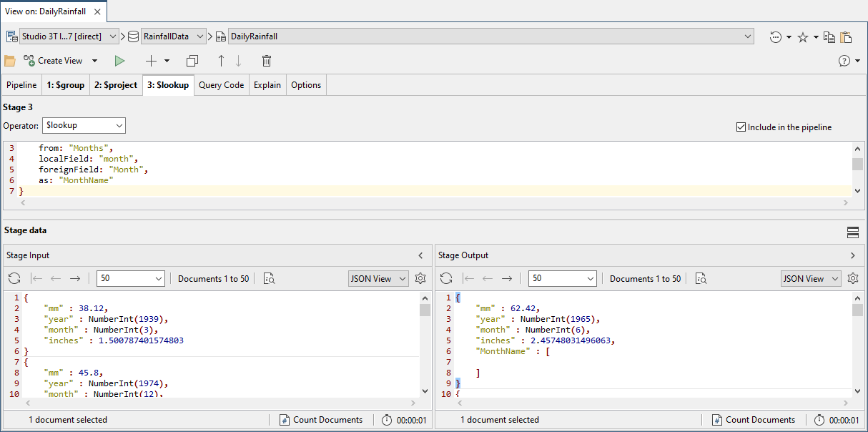868x432 pixels.
Task: Refresh the Stage Input results
Action: [14, 279]
